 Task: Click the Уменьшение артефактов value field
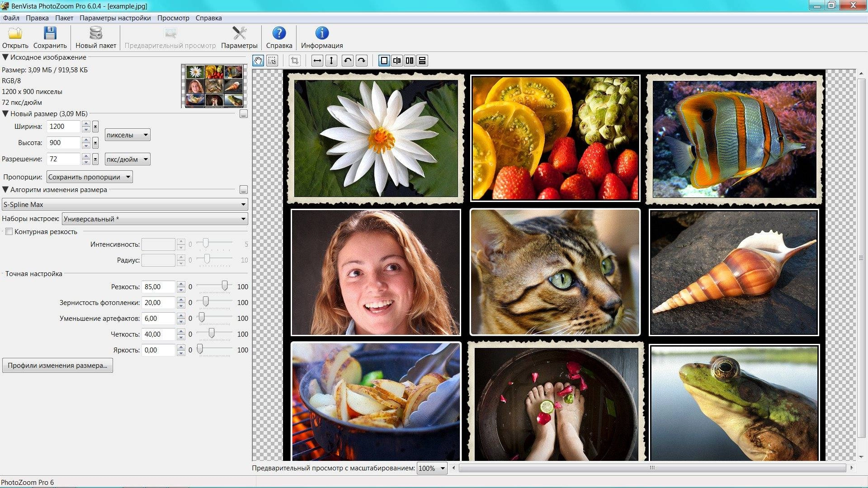158,319
